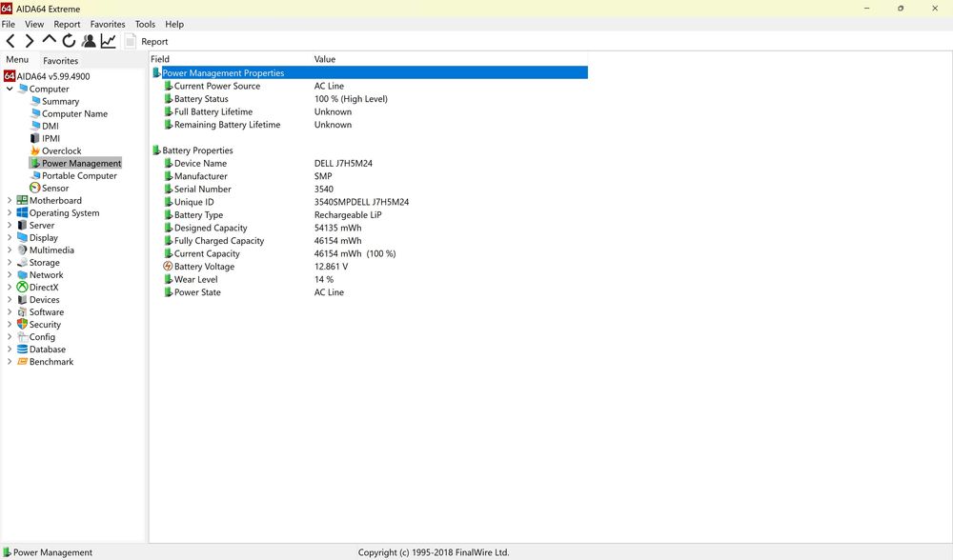Expand the Software tree node
The height and width of the screenshot is (560, 953).
(10, 311)
